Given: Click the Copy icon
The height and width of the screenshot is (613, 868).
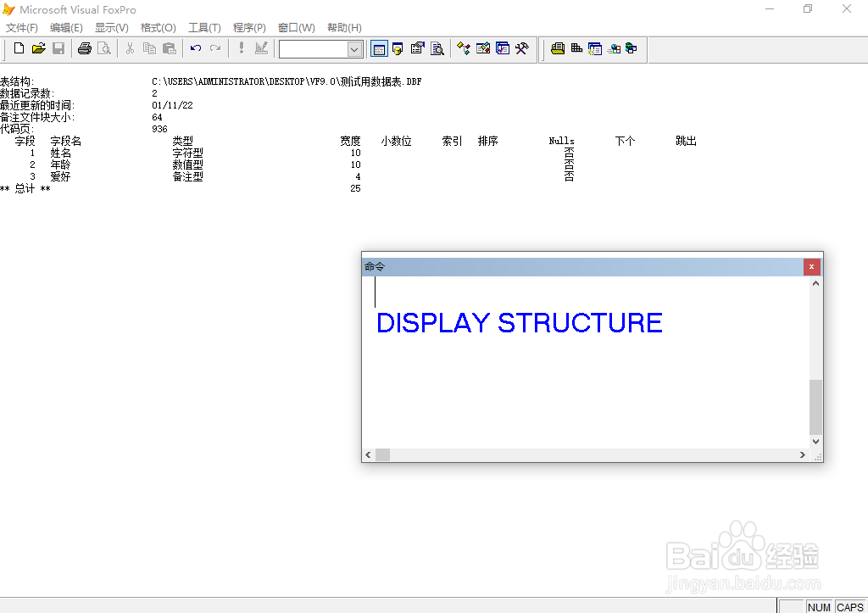Looking at the screenshot, I should pos(149,48).
